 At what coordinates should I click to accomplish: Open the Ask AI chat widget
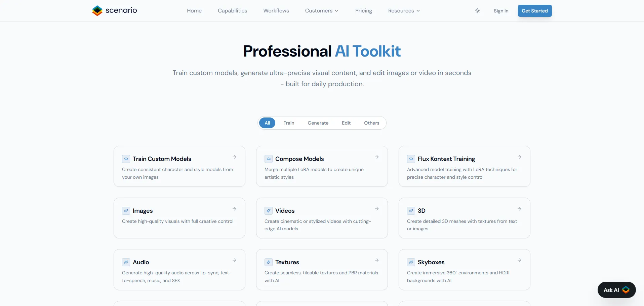click(x=616, y=290)
